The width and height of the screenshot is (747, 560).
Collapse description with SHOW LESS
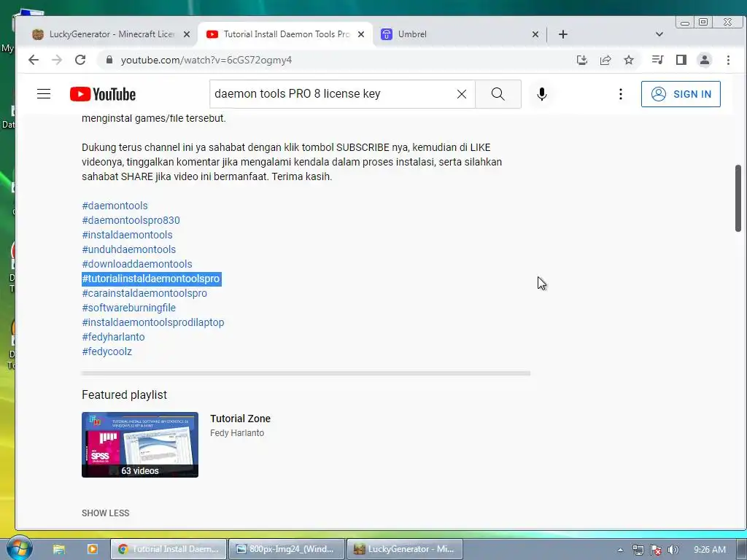[105, 513]
